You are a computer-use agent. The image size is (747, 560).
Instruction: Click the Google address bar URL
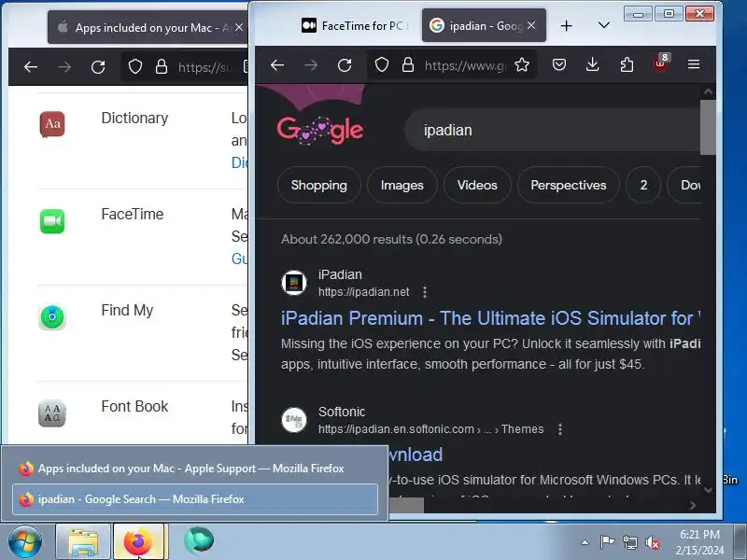(x=465, y=65)
